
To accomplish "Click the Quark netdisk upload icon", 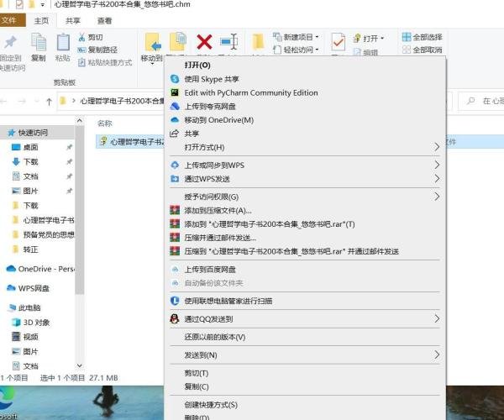I will coord(175,107).
